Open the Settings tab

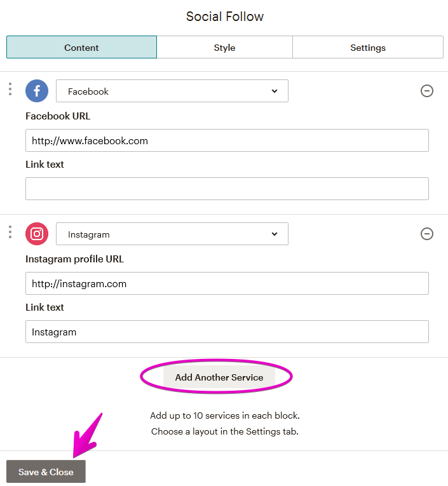click(368, 47)
